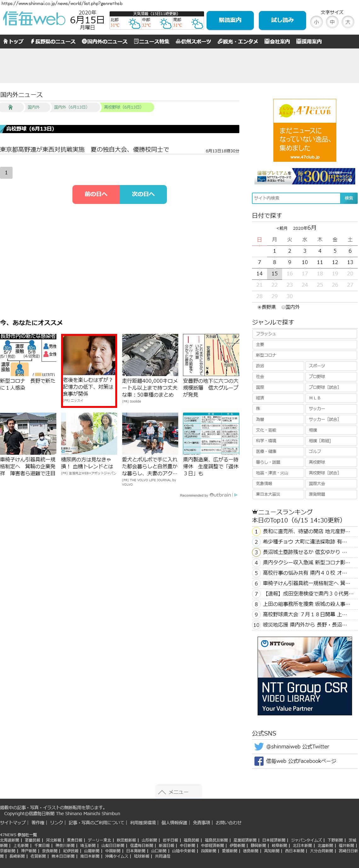Viewport: 359px width, 868px height.
Task: Click the 信毎web site logo
Action: click(34, 19)
